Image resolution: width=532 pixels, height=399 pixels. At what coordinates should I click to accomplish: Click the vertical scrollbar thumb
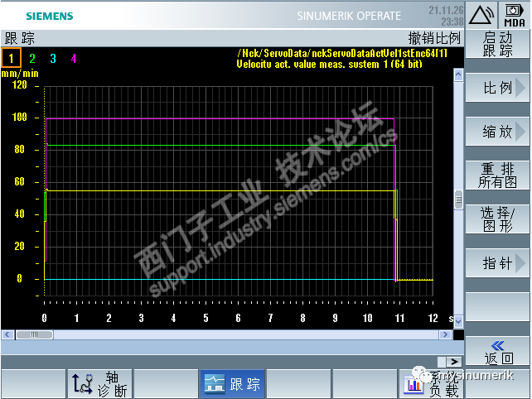(458, 199)
